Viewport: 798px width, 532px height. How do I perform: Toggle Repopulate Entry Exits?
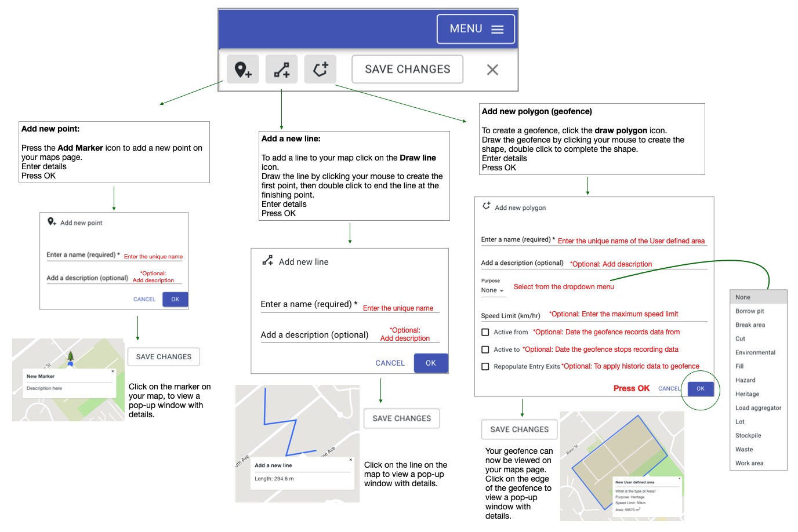485,366
